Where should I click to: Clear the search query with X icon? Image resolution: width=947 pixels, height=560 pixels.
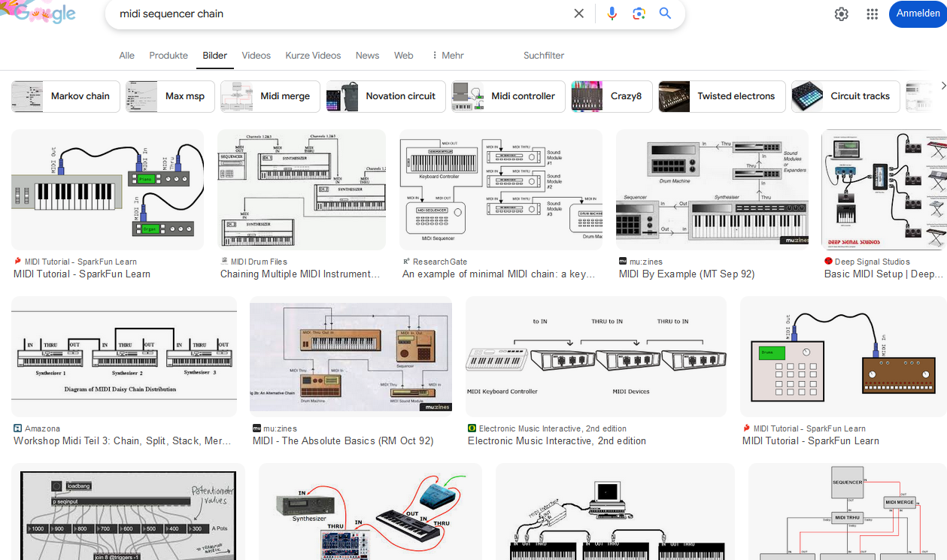[x=578, y=14]
